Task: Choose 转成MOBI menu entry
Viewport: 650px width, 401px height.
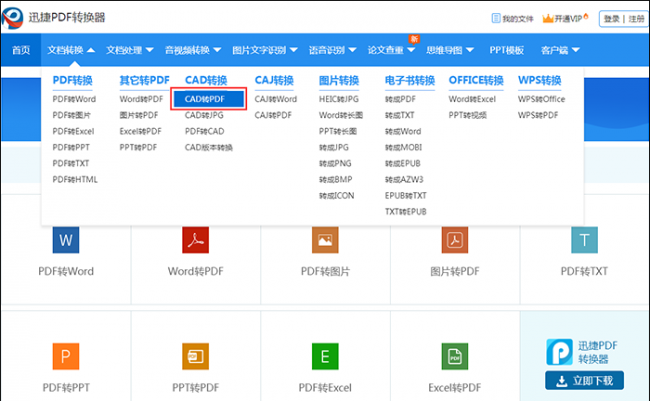Action: pyautogui.click(x=403, y=148)
